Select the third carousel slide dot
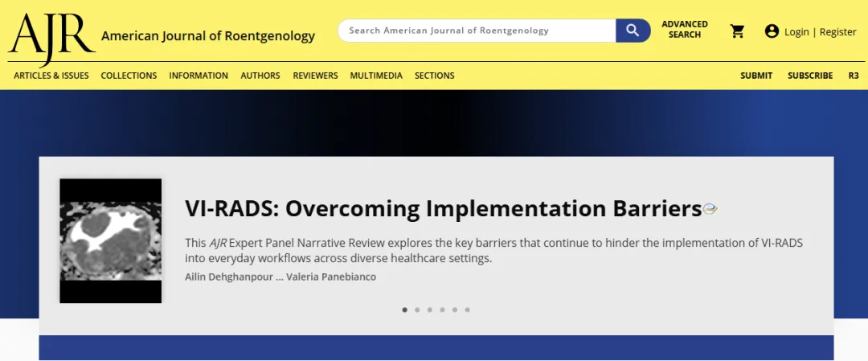This screenshot has height=361, width=868. 429,310
